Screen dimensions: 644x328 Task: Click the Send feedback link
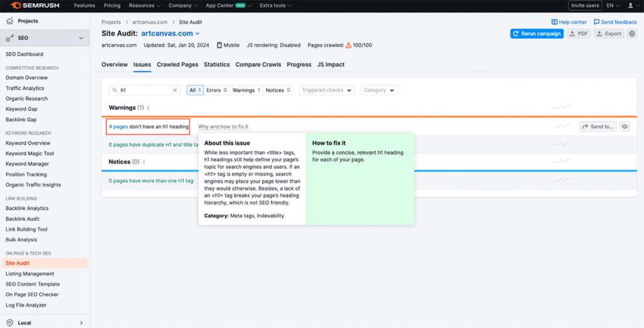tap(615, 22)
